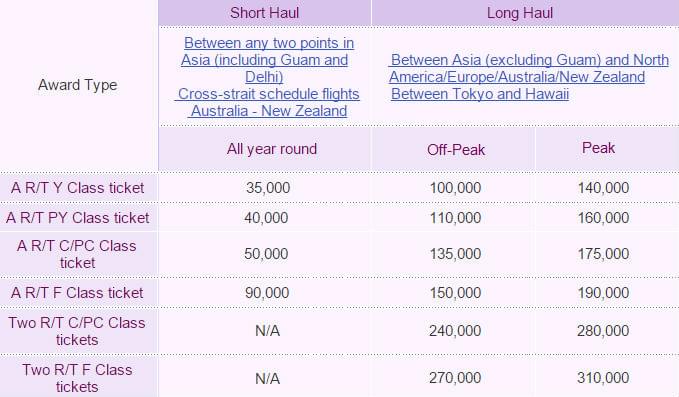
Task: Open 'Between Asia (excluding Guam) and North' link
Action: pos(530,60)
